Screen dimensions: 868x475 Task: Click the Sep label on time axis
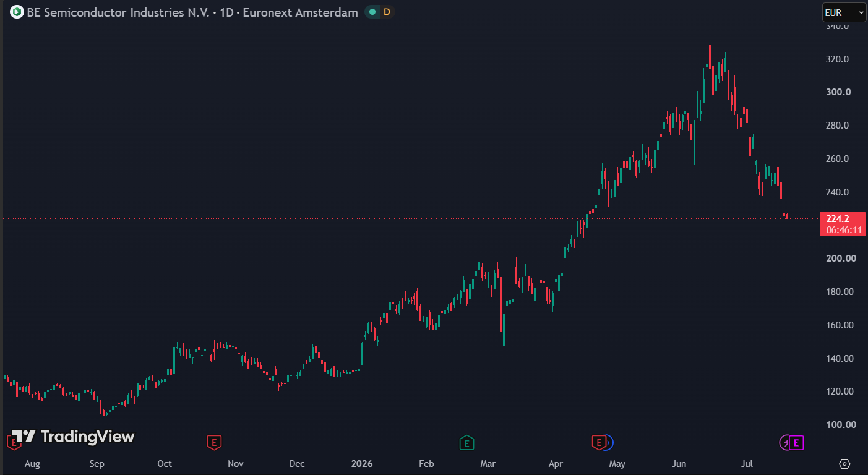coord(97,464)
